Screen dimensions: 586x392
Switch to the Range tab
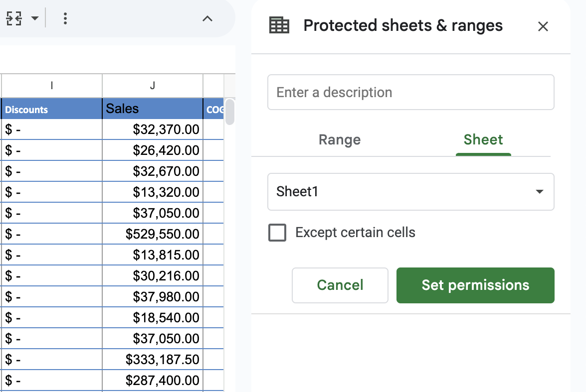coord(339,139)
